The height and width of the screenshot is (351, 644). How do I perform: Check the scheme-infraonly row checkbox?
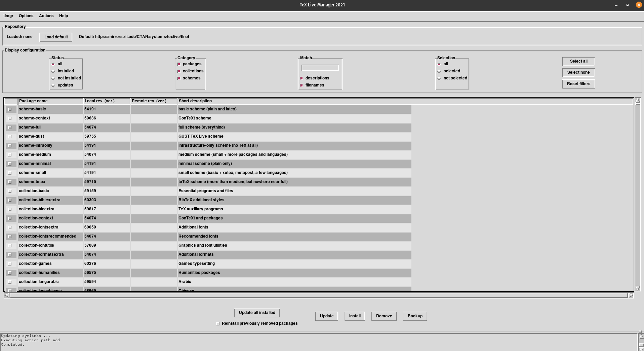tap(10, 146)
